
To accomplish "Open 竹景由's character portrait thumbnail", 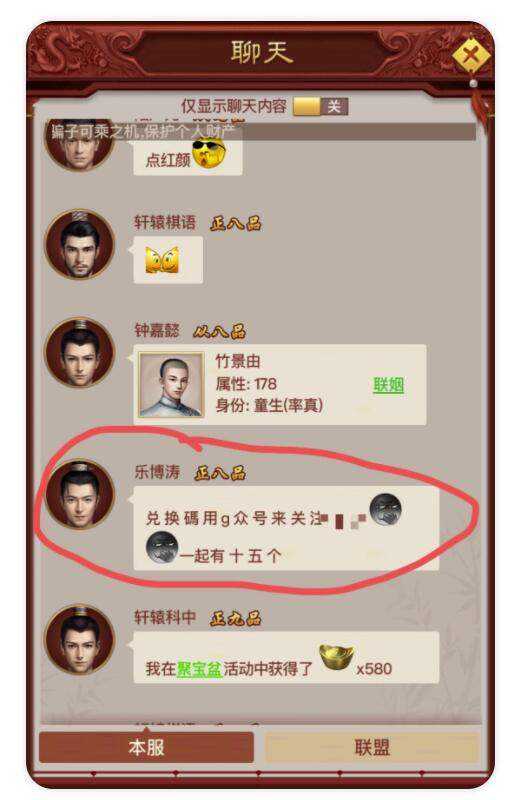I will 171,385.
